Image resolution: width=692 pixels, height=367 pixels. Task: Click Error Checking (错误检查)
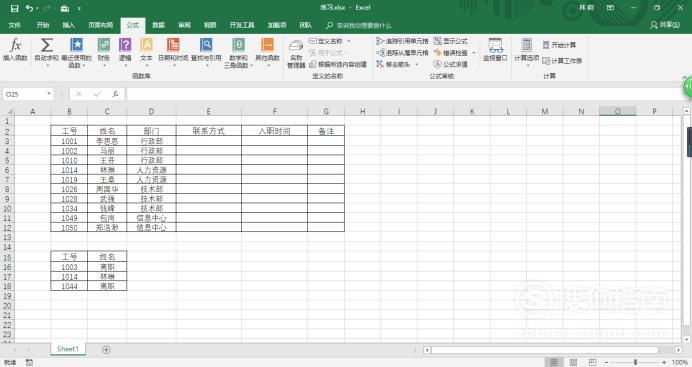tap(451, 52)
